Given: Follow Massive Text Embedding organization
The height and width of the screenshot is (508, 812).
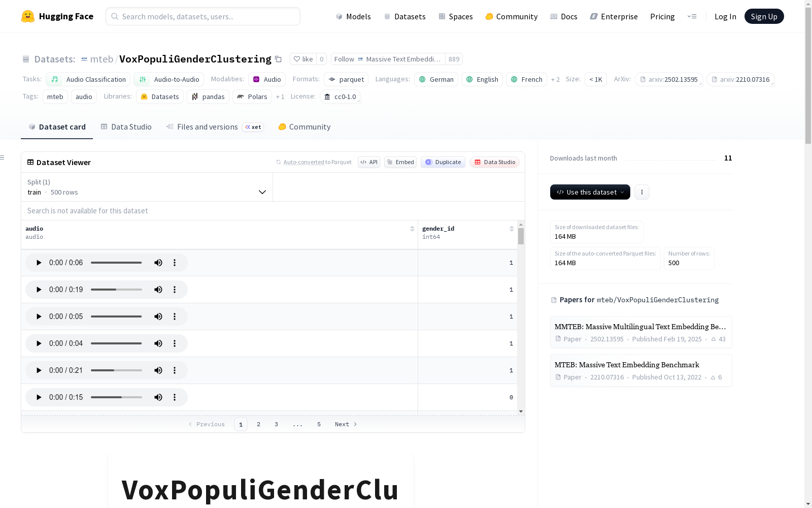Looking at the screenshot, I should [388, 59].
